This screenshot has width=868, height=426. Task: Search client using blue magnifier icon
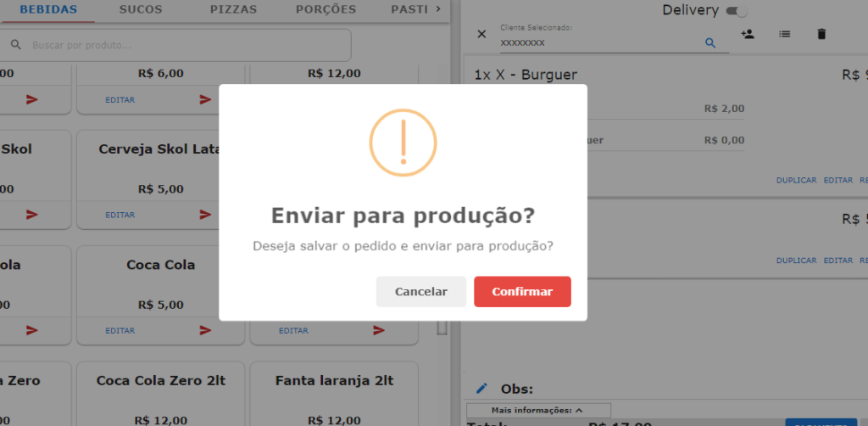(x=710, y=42)
